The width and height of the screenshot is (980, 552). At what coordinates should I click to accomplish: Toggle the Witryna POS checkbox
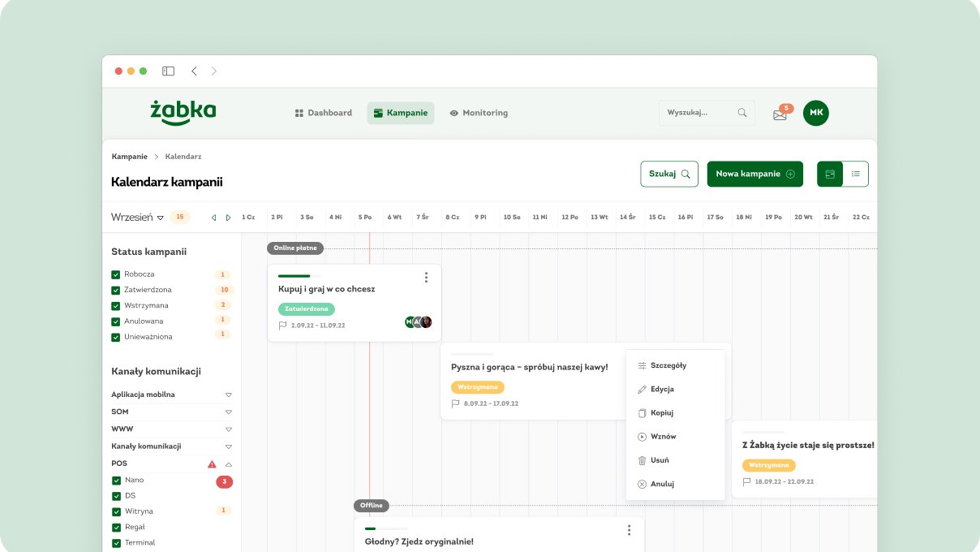pos(116,512)
